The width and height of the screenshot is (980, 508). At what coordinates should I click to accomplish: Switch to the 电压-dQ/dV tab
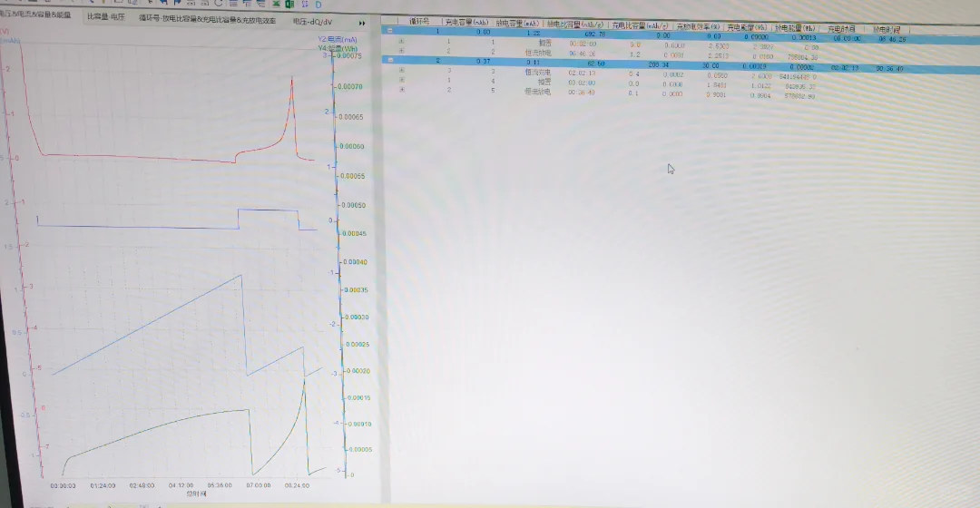click(312, 21)
